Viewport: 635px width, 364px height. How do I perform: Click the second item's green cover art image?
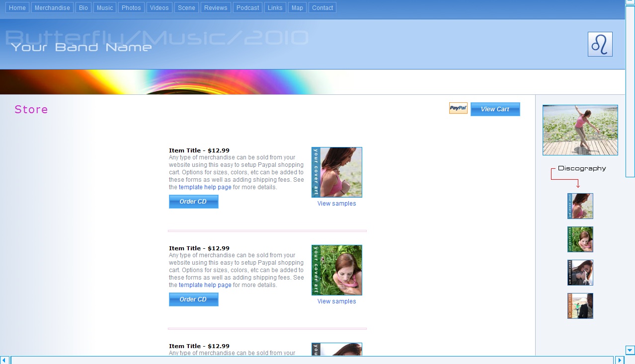point(337,270)
